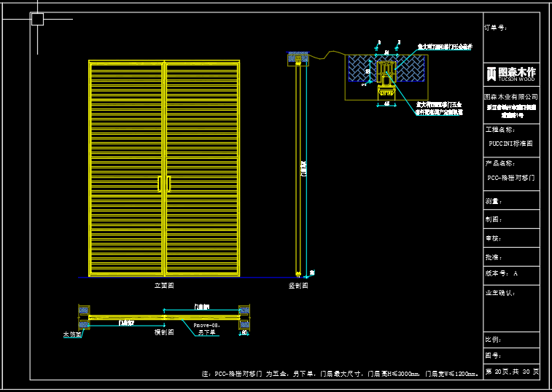Select the 第20页 共30页 page number text
This screenshot has height=392, width=552.
512,371
